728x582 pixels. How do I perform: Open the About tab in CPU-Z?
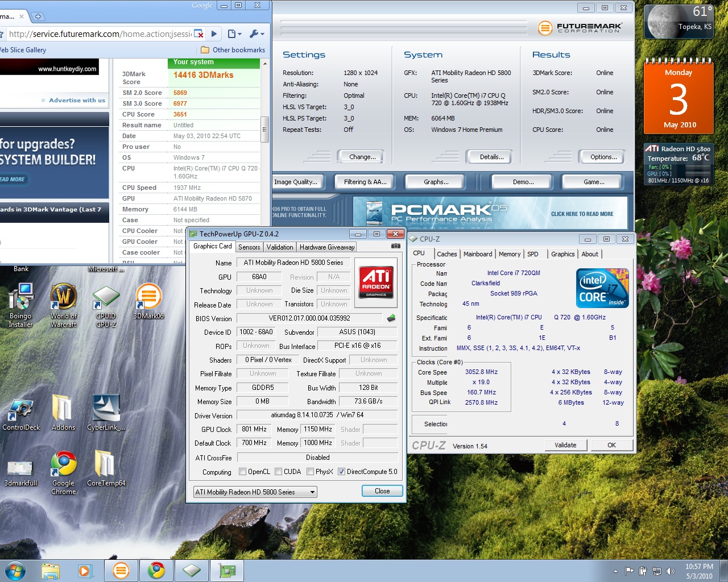coord(590,254)
